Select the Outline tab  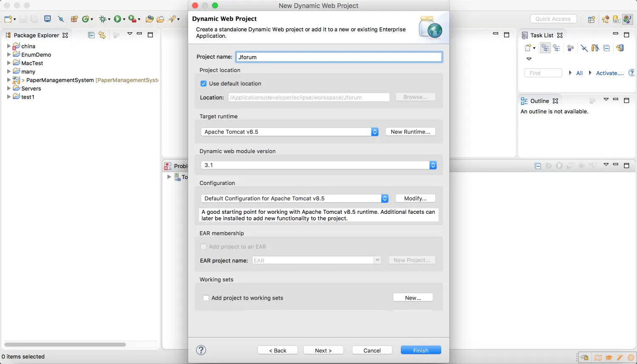click(x=539, y=101)
